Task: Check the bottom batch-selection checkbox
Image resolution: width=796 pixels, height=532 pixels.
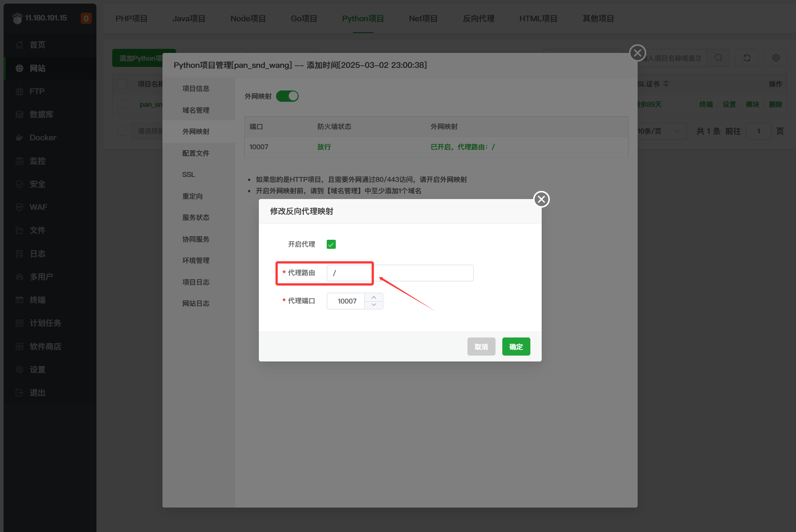Action: (122, 131)
